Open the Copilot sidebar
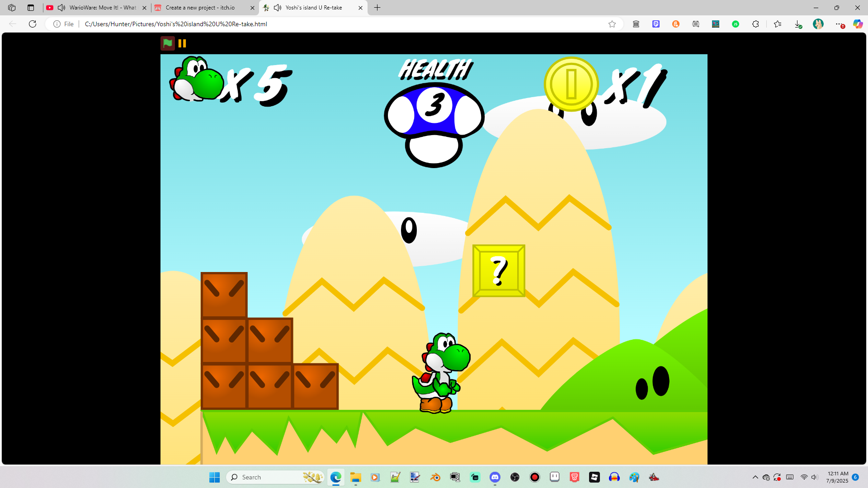 pyautogui.click(x=858, y=24)
